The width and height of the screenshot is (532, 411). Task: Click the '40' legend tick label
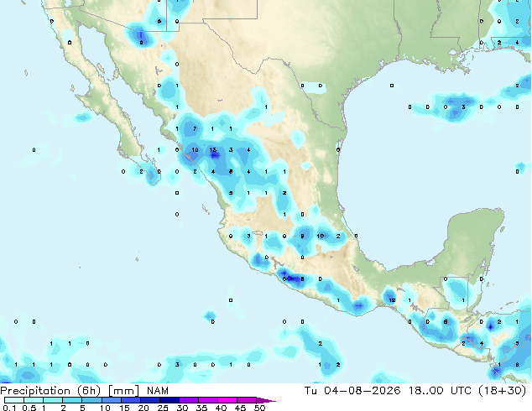[221, 408]
